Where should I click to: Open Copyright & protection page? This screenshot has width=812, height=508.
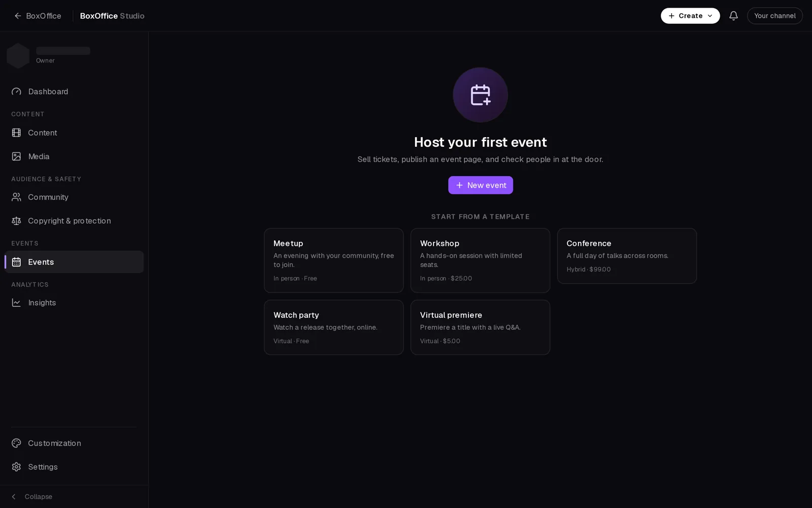[x=74, y=221]
